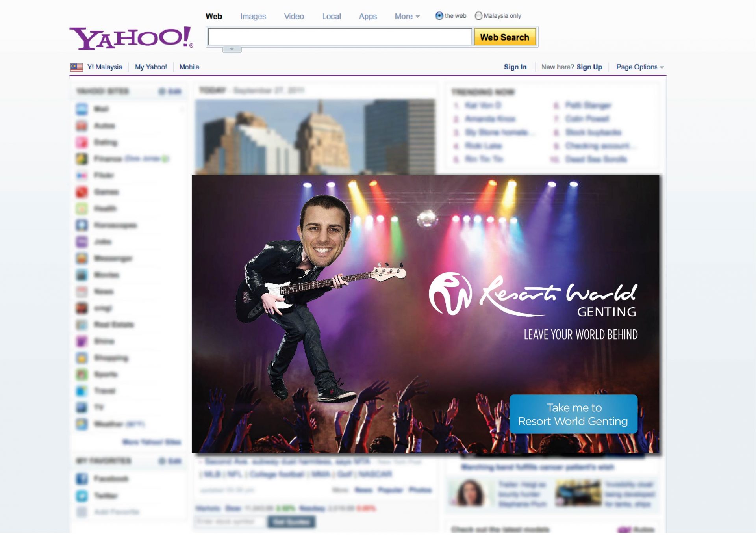Click the "Take me to Resort World Genting" button
Image resolution: width=756 pixels, height=535 pixels.
573,414
